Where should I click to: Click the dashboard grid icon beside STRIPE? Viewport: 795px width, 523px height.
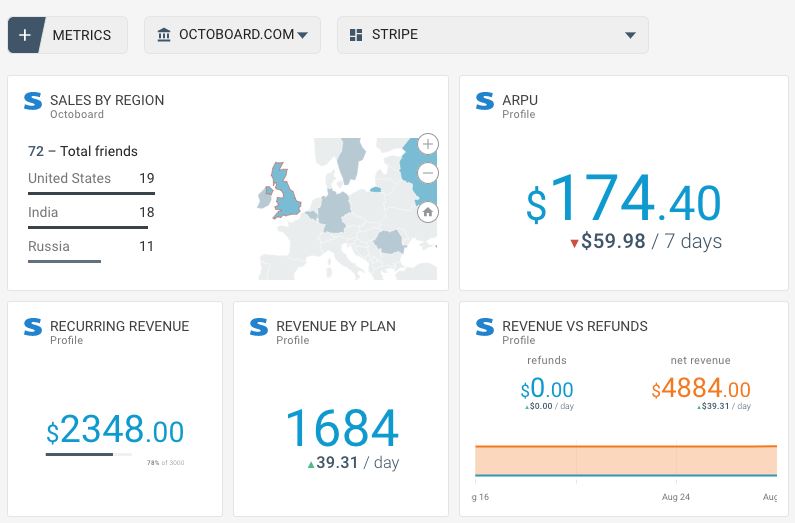click(x=356, y=35)
